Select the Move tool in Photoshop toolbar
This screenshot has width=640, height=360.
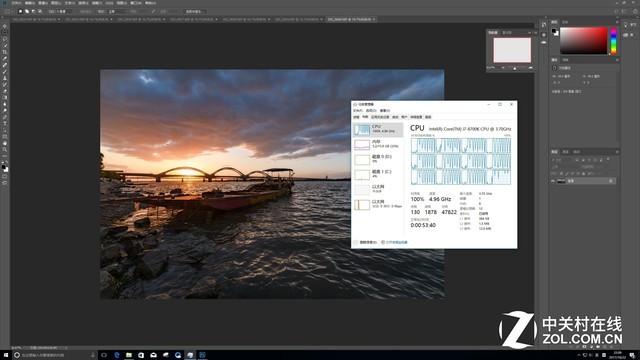pyautogui.click(x=5, y=26)
